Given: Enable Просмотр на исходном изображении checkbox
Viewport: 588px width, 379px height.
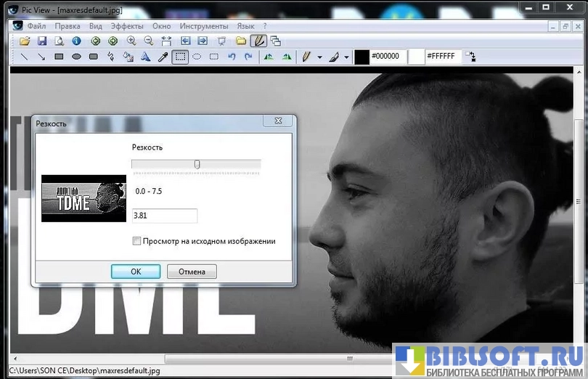Looking at the screenshot, I should coord(136,241).
